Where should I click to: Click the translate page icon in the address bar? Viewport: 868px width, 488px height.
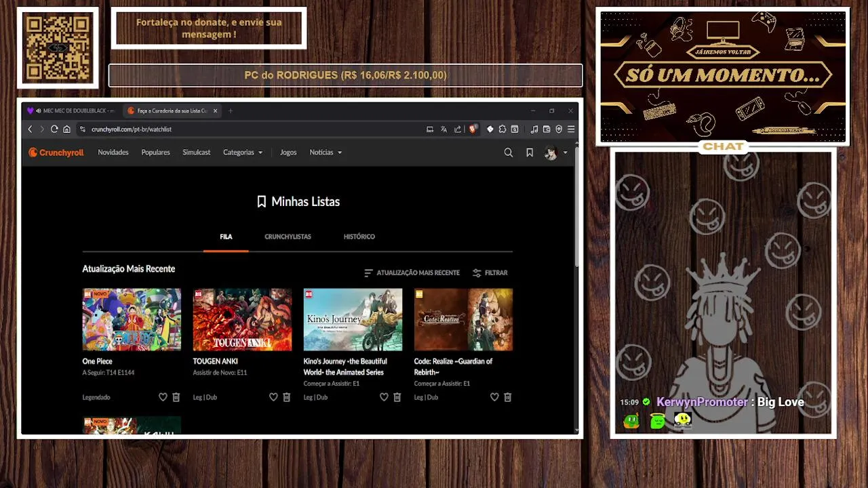pyautogui.click(x=443, y=129)
